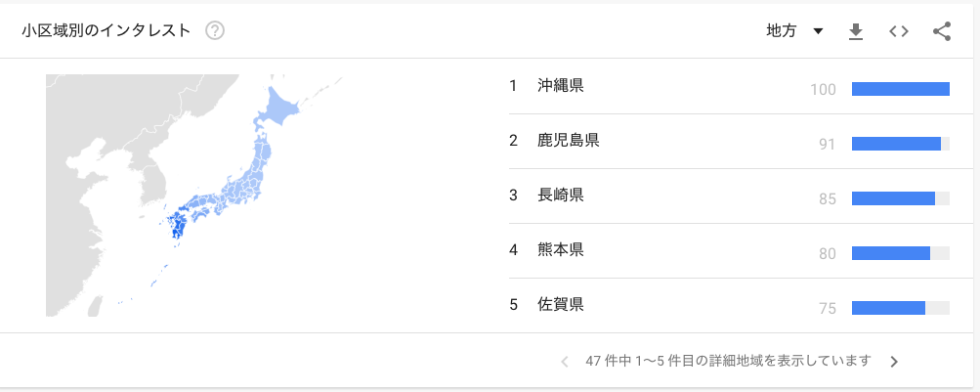980x392 pixels.
Task: Go to previous page of regions
Action: click(x=565, y=362)
